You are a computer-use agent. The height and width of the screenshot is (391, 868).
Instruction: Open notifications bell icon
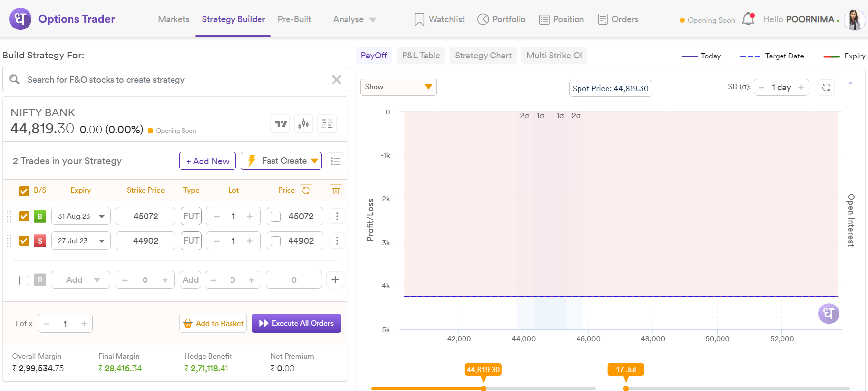coord(748,19)
